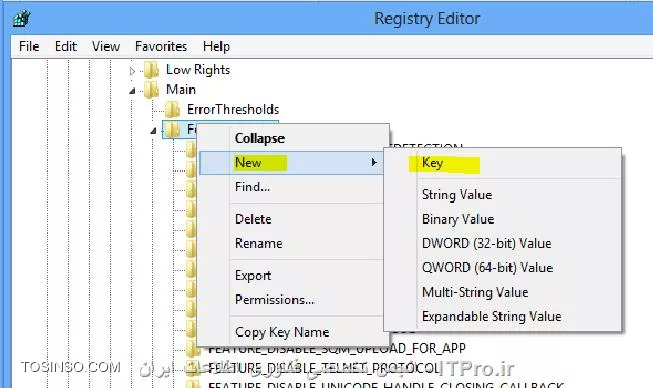
Task: Select the ErrorThresholds folder icon
Action: click(172, 109)
